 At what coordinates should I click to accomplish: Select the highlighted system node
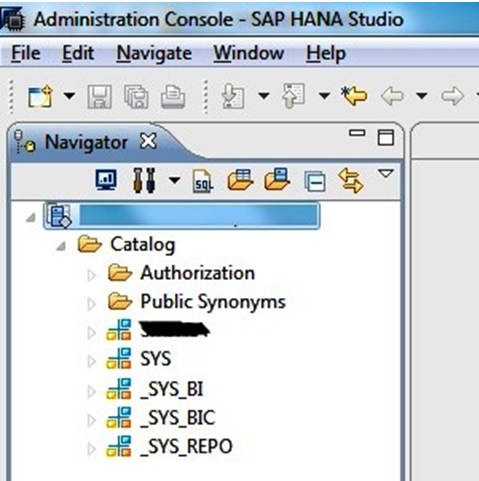(182, 216)
